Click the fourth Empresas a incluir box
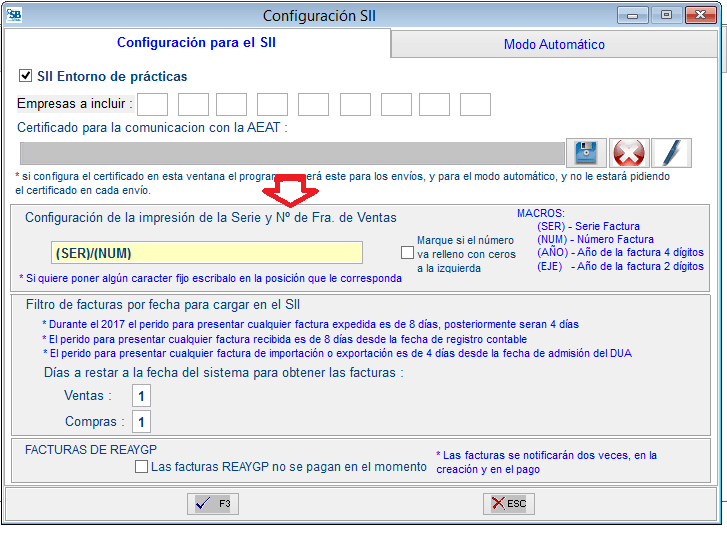 [x=273, y=104]
